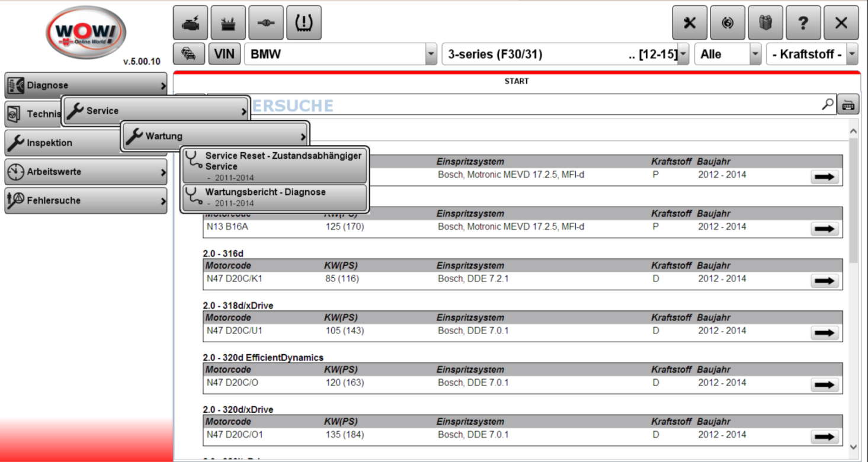The image size is (868, 462).
Task: Open tire pressure monitoring icon
Action: (x=304, y=23)
